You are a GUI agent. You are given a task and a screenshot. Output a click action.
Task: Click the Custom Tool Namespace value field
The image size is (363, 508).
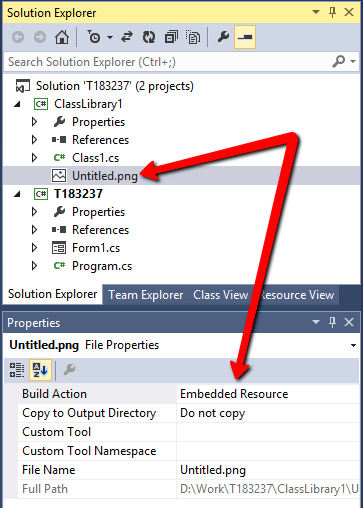click(x=268, y=451)
